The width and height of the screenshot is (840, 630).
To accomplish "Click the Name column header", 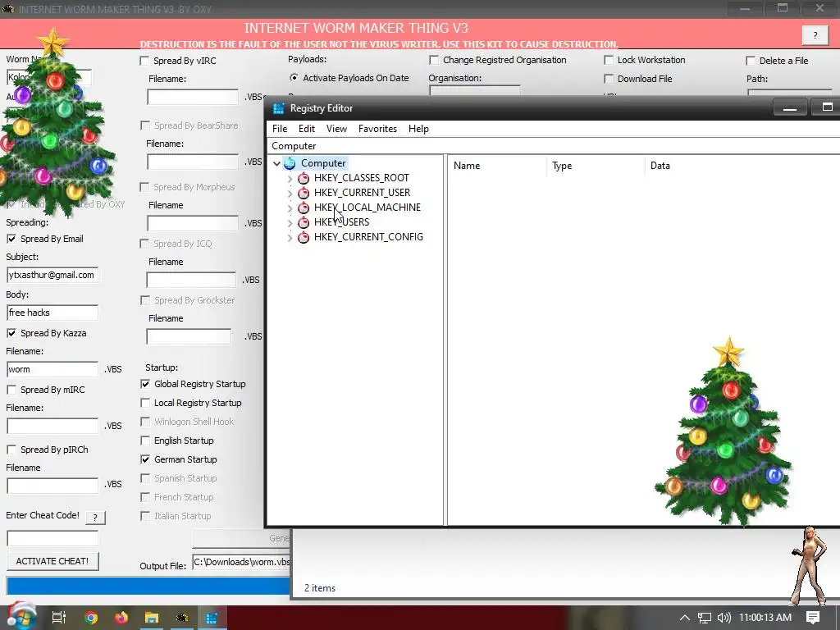I will pos(496,166).
